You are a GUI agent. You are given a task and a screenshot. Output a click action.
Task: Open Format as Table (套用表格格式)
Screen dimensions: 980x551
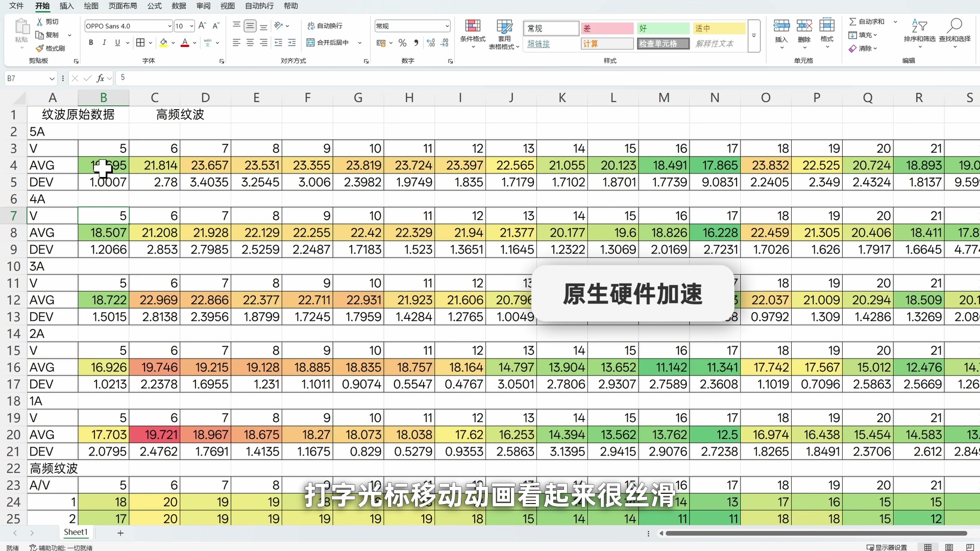504,34
